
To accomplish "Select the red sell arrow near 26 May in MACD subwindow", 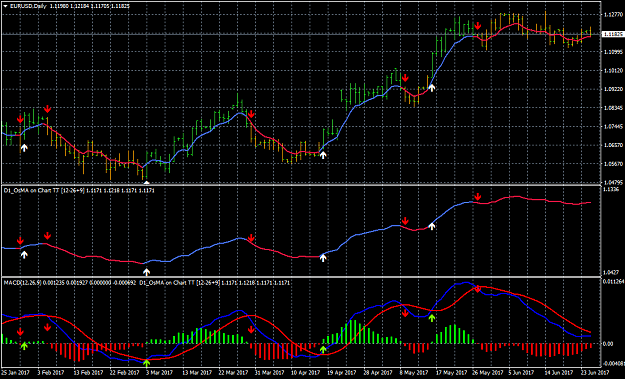I will (x=478, y=289).
